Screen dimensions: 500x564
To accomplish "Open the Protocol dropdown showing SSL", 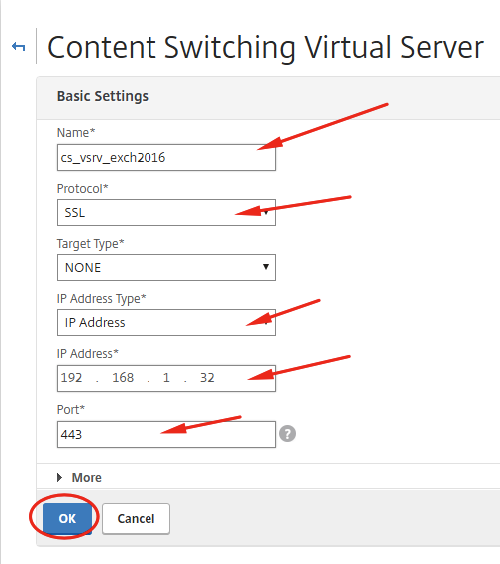I will [166, 213].
